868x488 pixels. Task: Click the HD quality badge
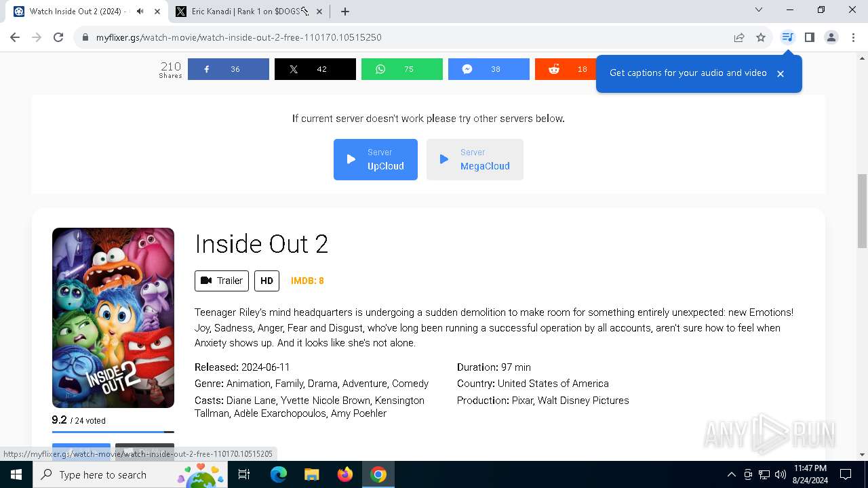[267, 281]
